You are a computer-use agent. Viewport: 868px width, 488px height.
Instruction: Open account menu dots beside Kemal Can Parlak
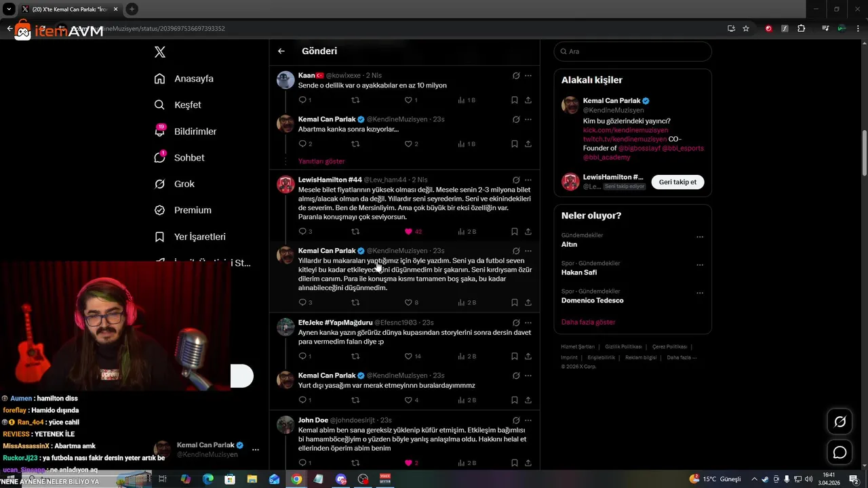coord(256,449)
